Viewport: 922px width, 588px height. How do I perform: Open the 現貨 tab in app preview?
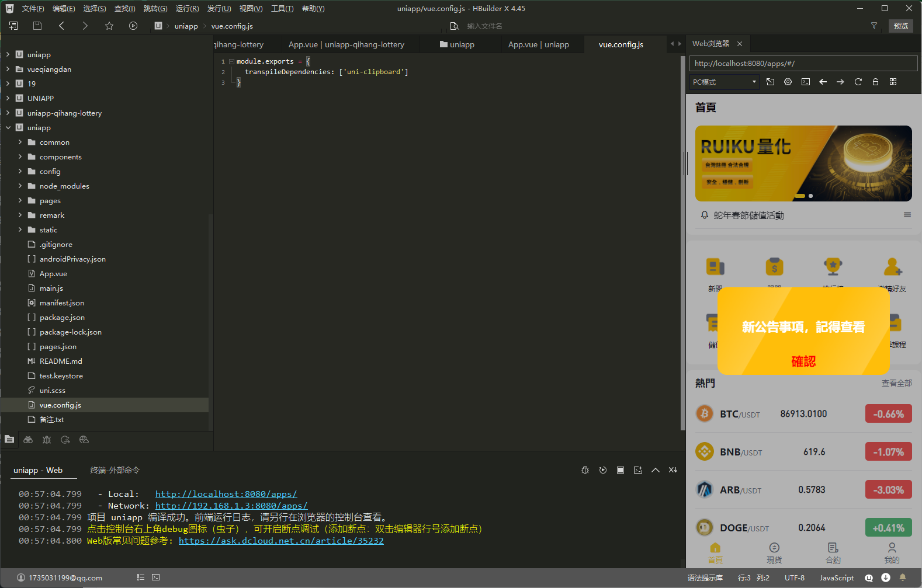pos(774,552)
